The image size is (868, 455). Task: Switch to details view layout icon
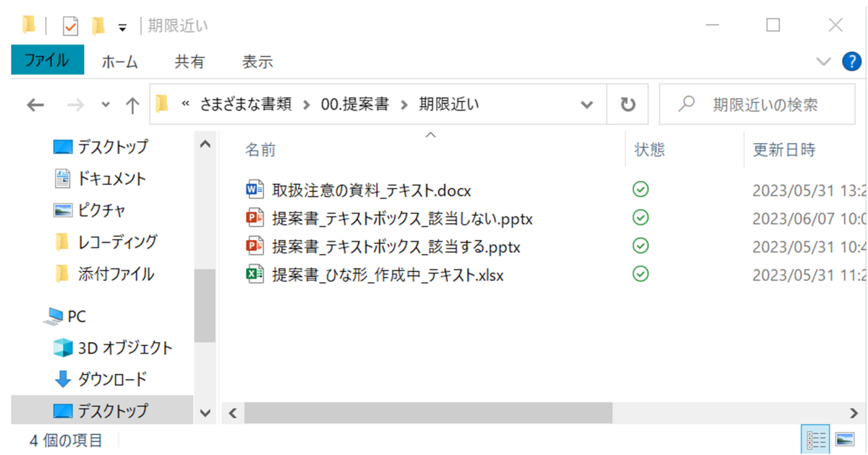click(x=816, y=439)
